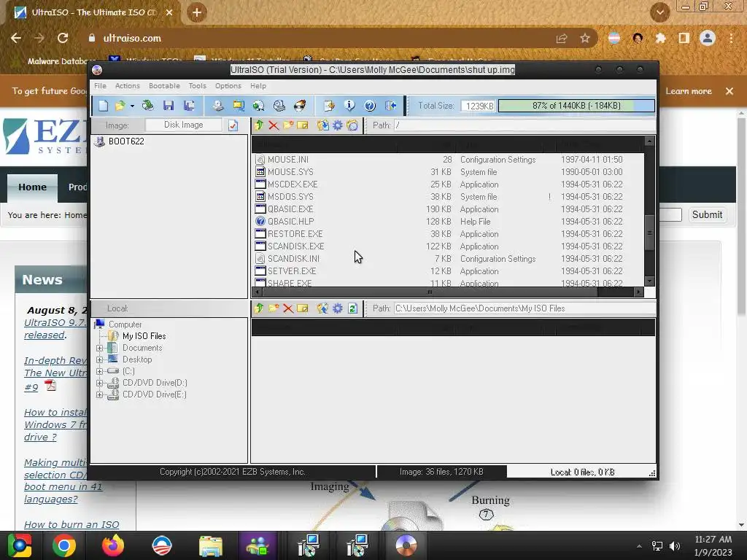The image size is (747, 560).
Task: Click the Refresh icon in local pane toolbar
Action: click(352, 308)
